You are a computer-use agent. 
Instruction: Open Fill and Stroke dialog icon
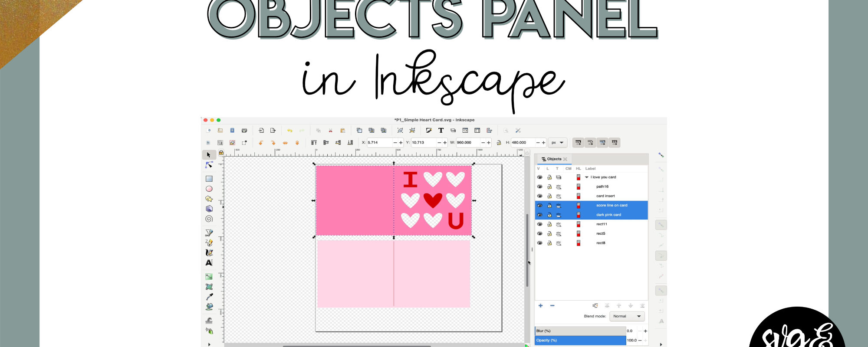(429, 131)
